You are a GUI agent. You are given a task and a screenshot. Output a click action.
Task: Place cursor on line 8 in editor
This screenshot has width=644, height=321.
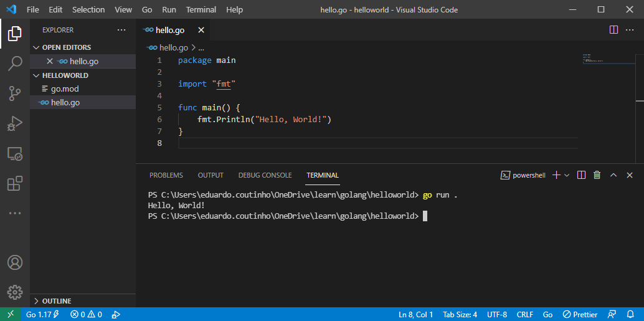[x=378, y=143]
